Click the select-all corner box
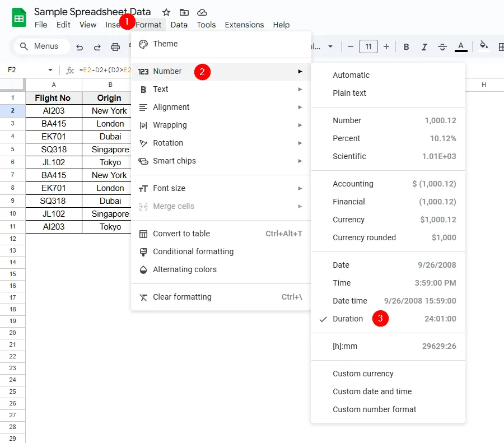Image resolution: width=504 pixels, height=443 pixels. pyautogui.click(x=12, y=85)
